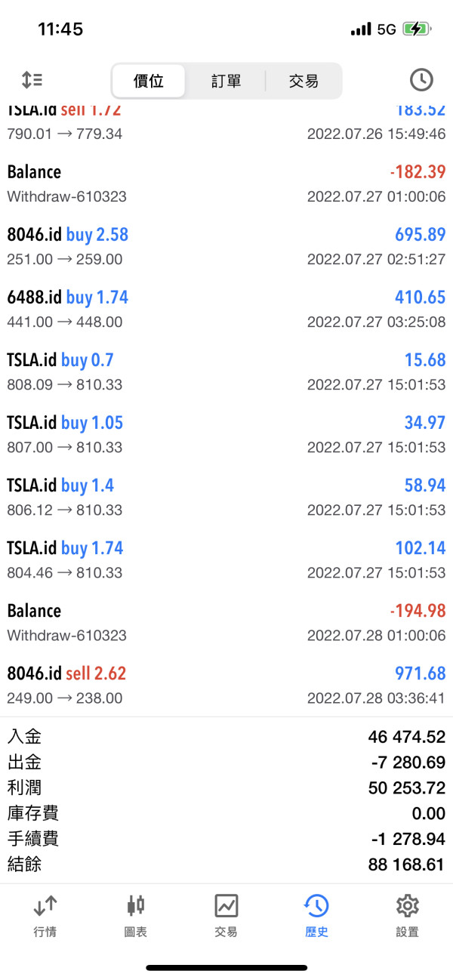Open the 8046.id sell 2.62 entry
The image size is (453, 980).
226,685
